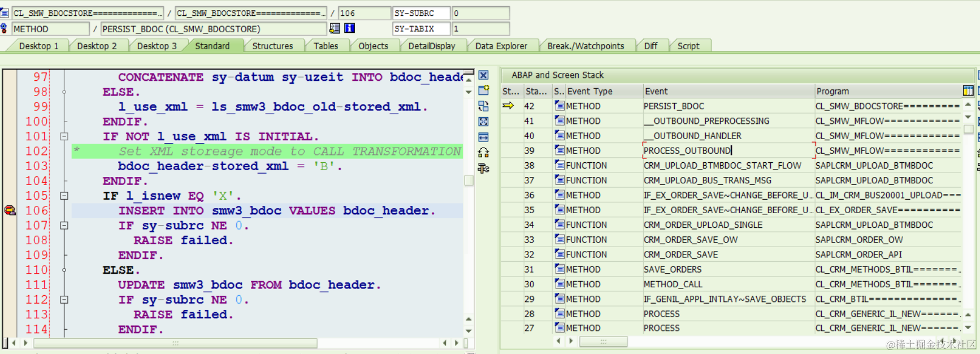Select the IF_GENIL_APPL_INTLAY~SAVE_OBJECTS stack entry
The width and height of the screenshot is (980, 354).
point(729,299)
